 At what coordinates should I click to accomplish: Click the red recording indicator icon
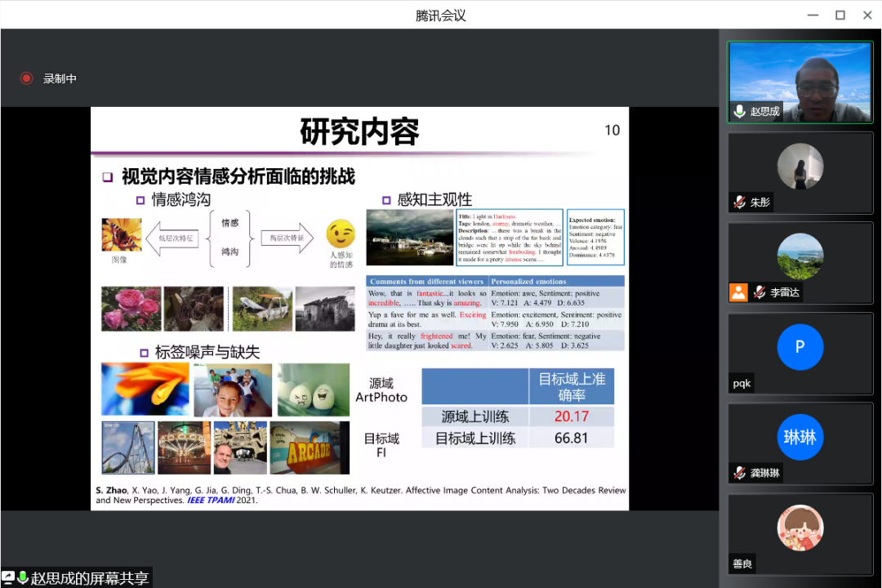26,78
